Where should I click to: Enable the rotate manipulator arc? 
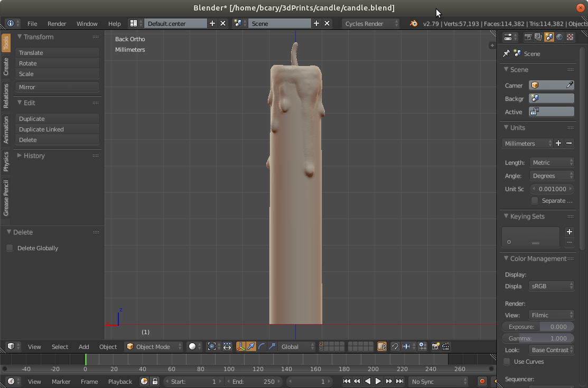[262, 346]
